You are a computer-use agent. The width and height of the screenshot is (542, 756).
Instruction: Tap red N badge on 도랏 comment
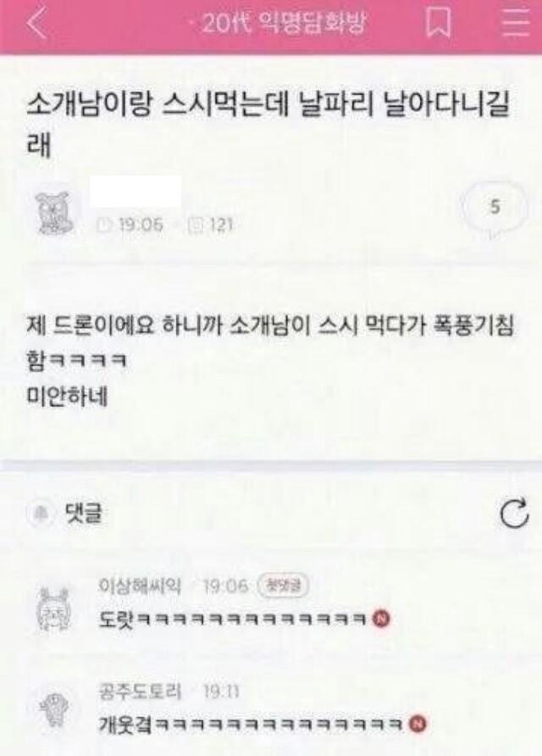[x=381, y=618]
